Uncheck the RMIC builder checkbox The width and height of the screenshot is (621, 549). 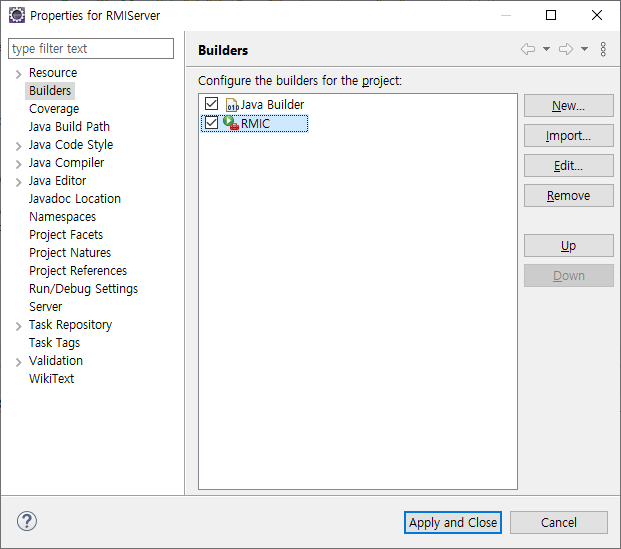click(211, 123)
